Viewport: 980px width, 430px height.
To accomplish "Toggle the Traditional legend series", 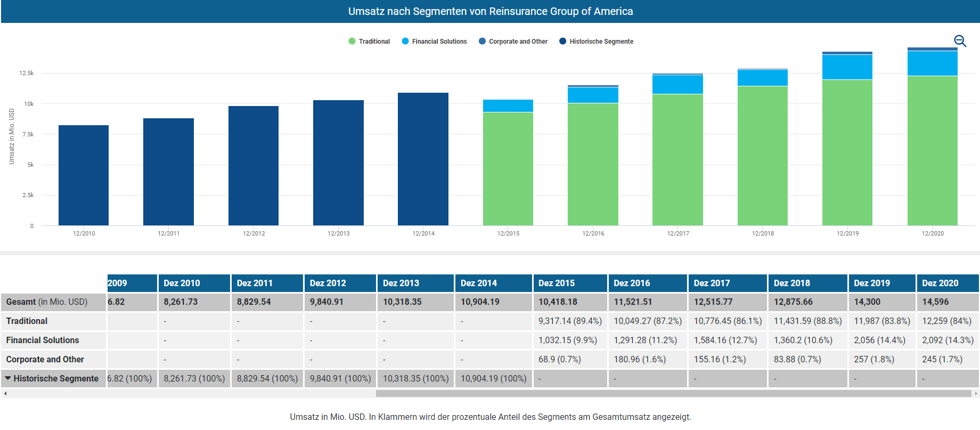I will tap(369, 42).
